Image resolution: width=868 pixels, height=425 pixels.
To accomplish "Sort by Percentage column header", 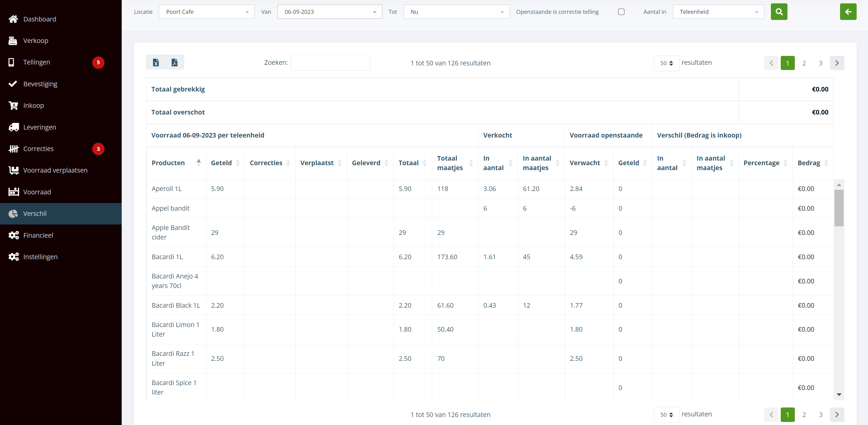I will click(x=761, y=163).
